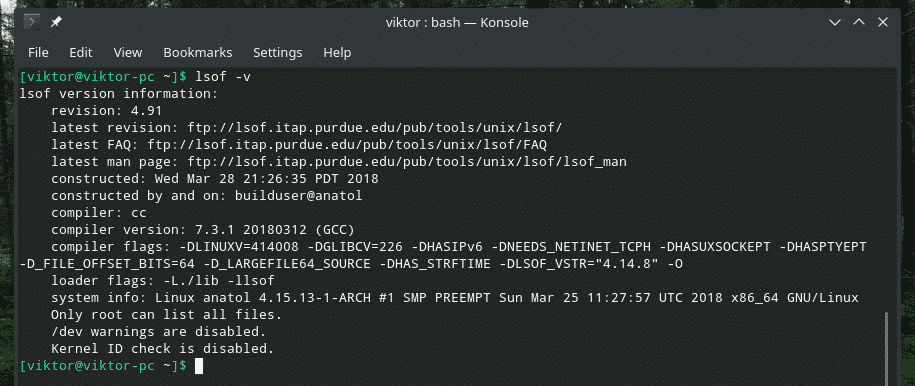This screenshot has height=386, width=915.
Task: Close the Konsole window
Action: (x=883, y=23)
